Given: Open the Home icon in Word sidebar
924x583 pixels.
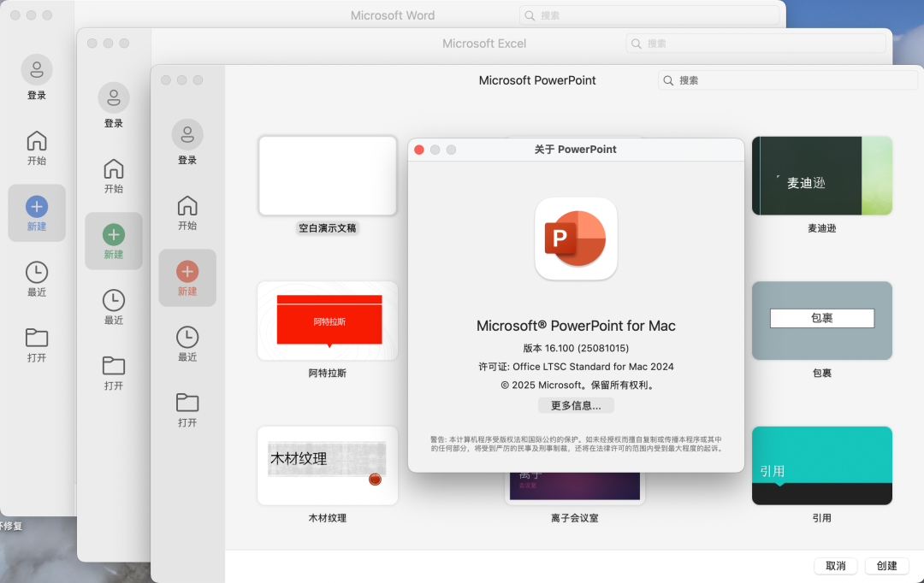Looking at the screenshot, I should pyautogui.click(x=37, y=141).
